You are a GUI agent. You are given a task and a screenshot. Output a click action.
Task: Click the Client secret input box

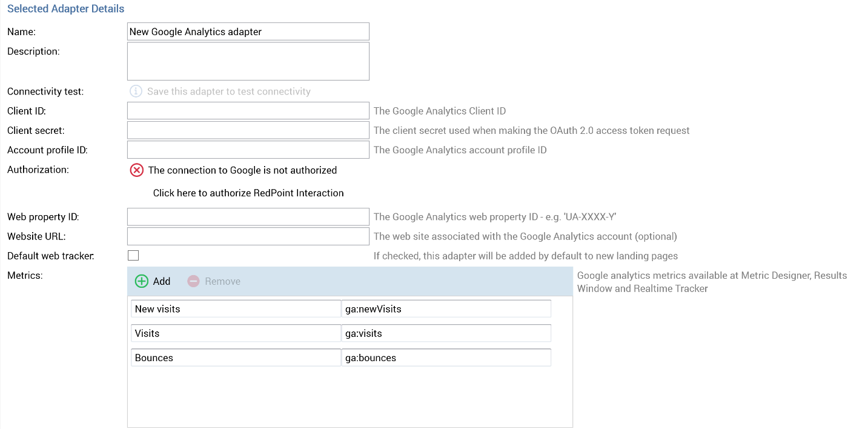(248, 130)
